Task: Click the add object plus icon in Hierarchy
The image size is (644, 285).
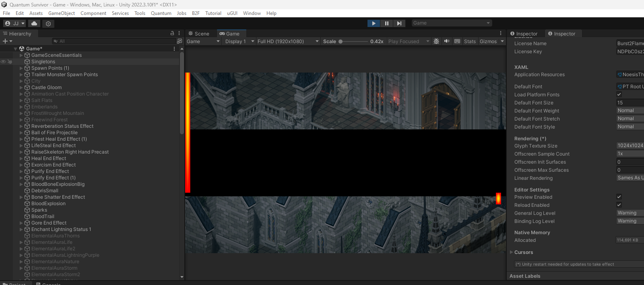Action: coord(5,41)
